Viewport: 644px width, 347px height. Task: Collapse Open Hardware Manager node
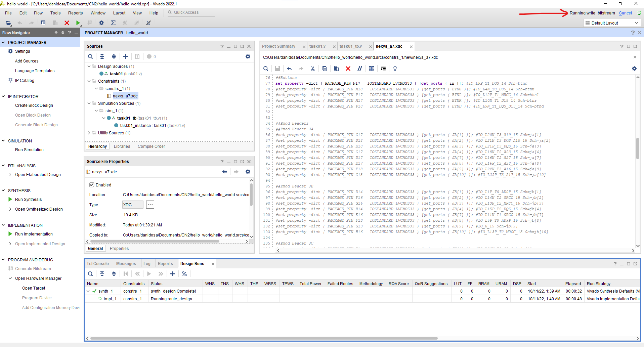click(10, 278)
